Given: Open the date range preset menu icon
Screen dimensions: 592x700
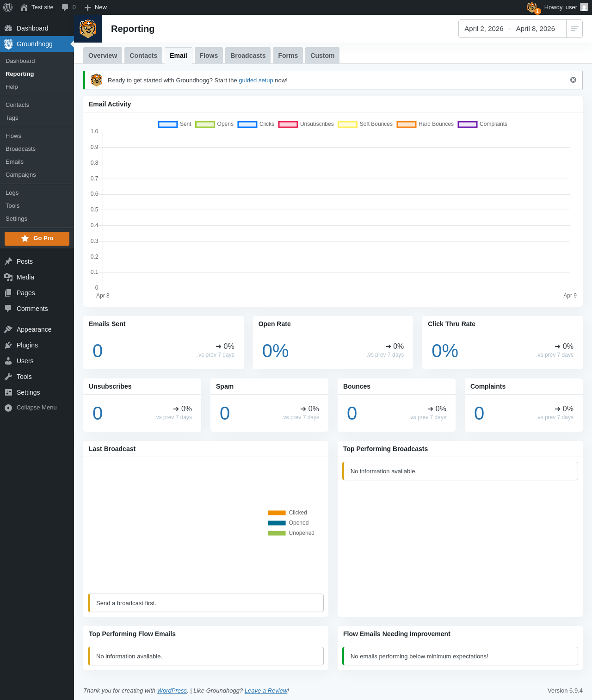Looking at the screenshot, I should pyautogui.click(x=574, y=29).
